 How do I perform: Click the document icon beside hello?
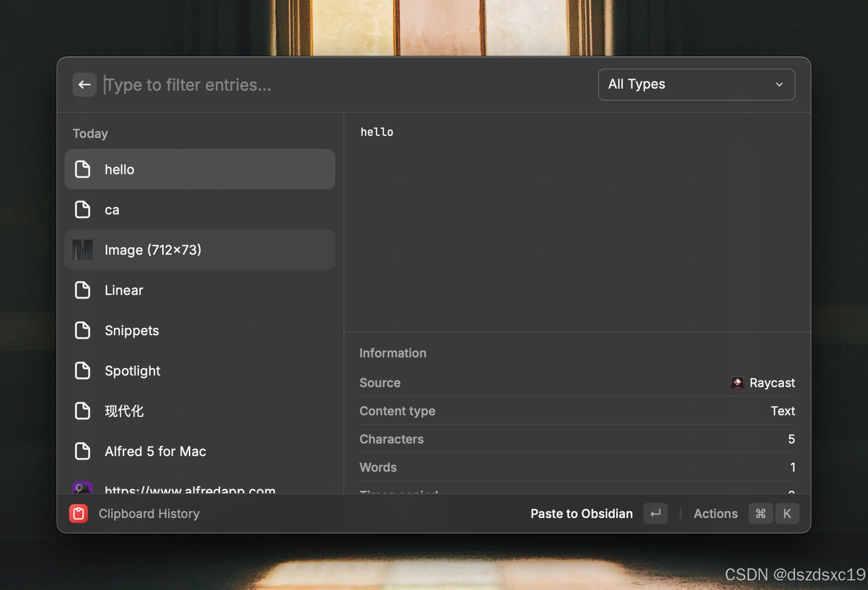pyautogui.click(x=83, y=169)
